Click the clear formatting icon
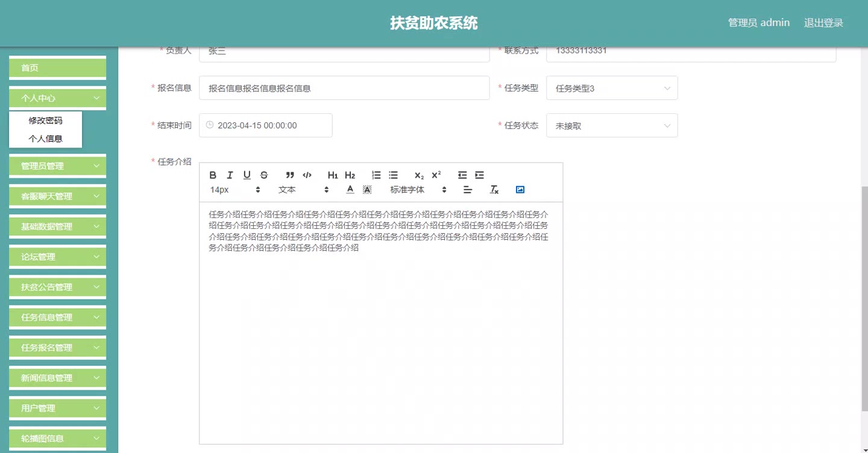The width and height of the screenshot is (868, 453). 494,190
